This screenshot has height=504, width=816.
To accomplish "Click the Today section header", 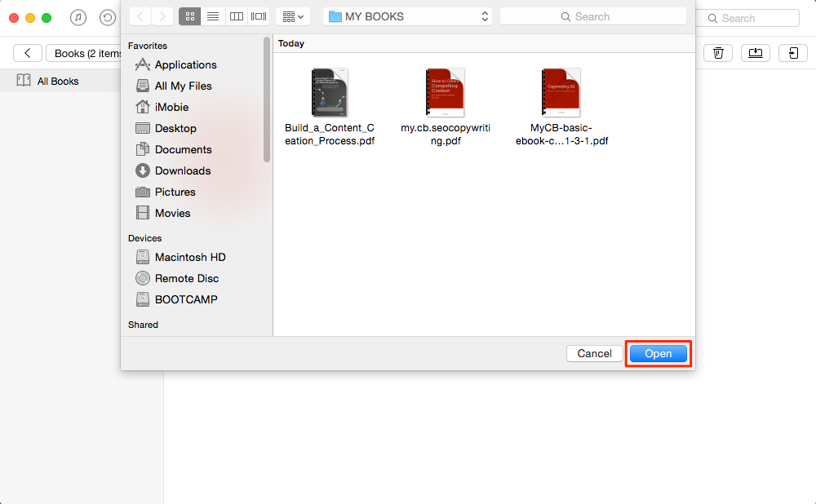I will (x=291, y=44).
